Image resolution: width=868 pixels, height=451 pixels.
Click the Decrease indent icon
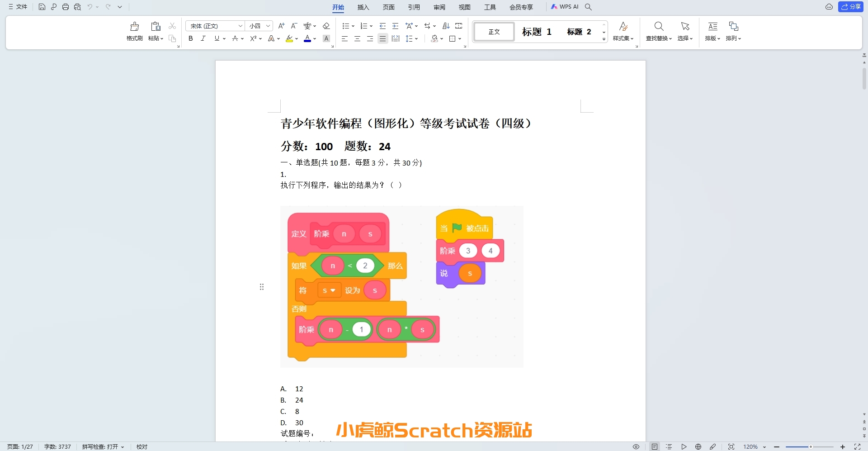[x=382, y=26]
